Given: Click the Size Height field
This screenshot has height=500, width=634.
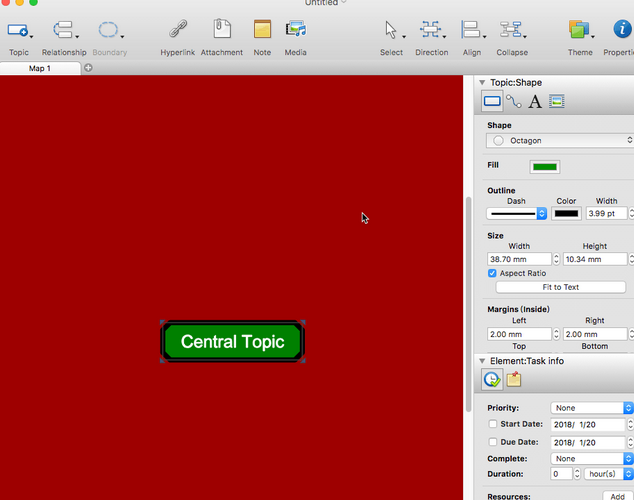Looking at the screenshot, I should tap(595, 259).
